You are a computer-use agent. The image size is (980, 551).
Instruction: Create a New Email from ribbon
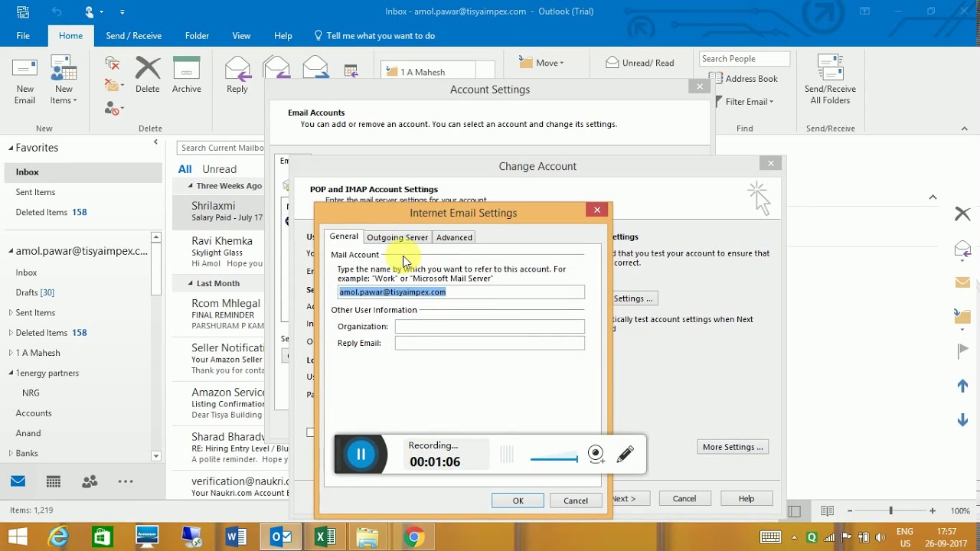pyautogui.click(x=24, y=81)
